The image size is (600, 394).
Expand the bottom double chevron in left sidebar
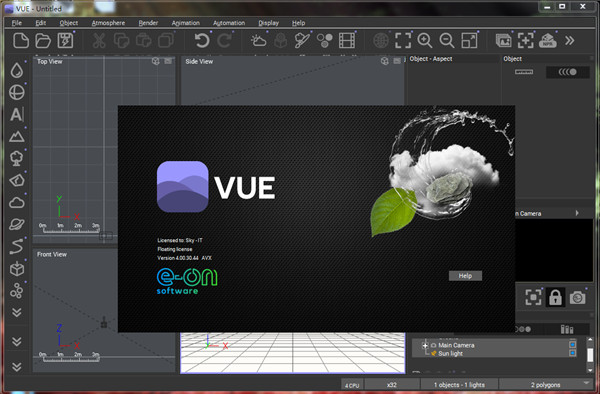(x=16, y=367)
